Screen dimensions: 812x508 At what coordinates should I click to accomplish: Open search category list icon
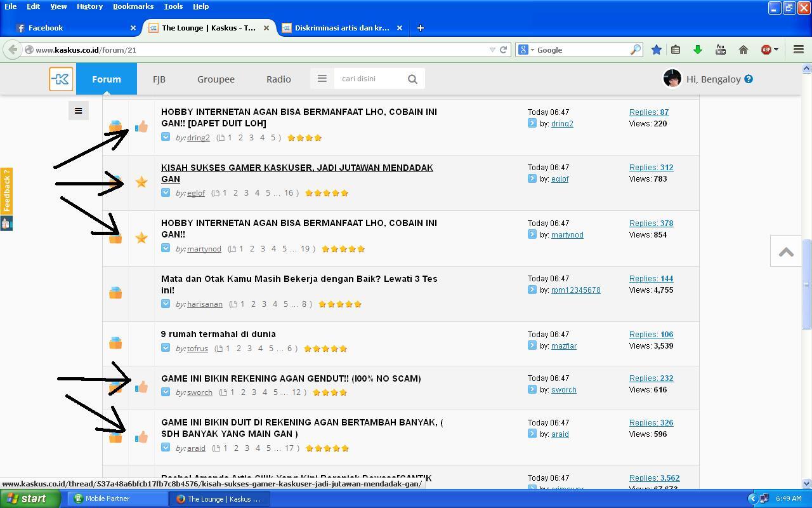322,79
